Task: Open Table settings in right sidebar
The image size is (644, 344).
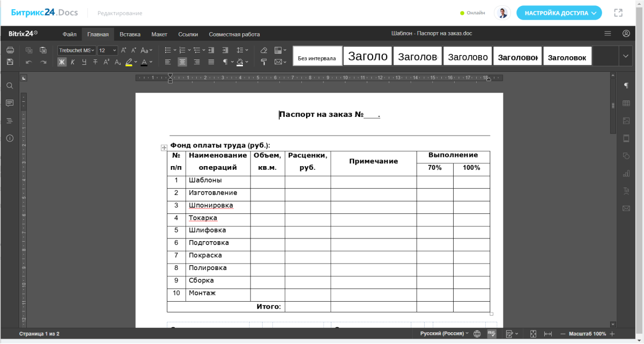Action: (626, 103)
